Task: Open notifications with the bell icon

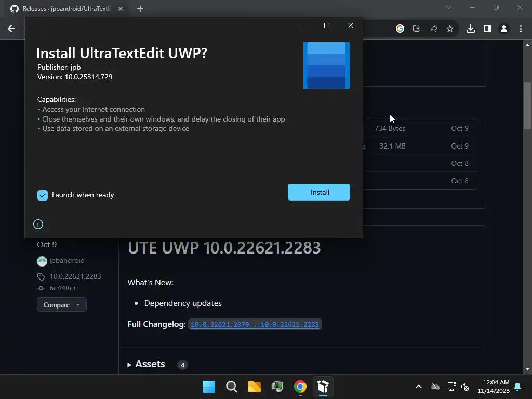Action: 517,387
